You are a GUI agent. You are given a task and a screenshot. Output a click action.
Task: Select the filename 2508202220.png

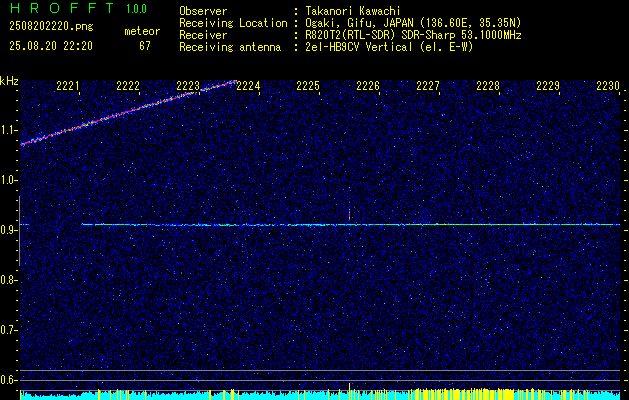pyautogui.click(x=51, y=27)
